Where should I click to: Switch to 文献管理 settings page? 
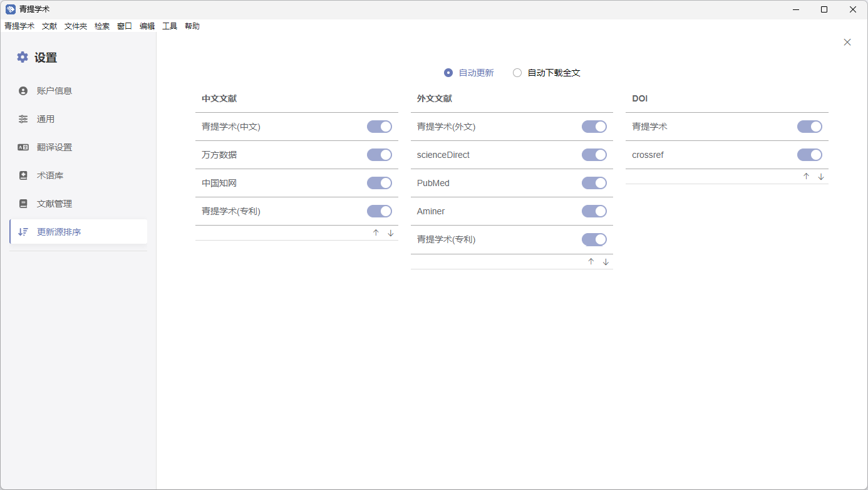78,204
